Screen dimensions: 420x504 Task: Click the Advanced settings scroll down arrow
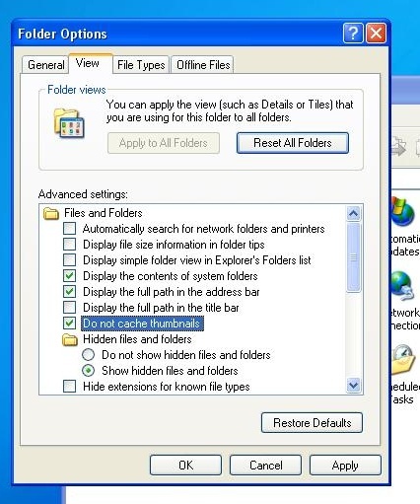click(x=353, y=385)
